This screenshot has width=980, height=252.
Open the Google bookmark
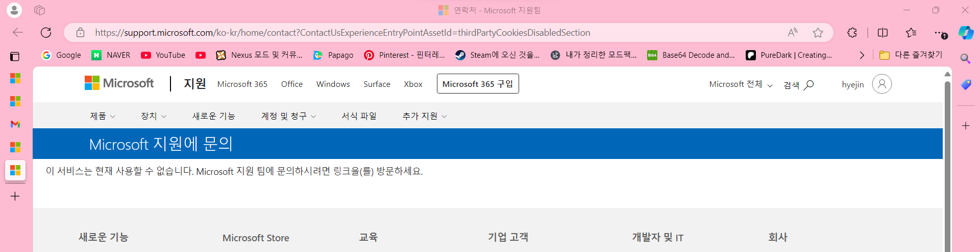(x=61, y=55)
